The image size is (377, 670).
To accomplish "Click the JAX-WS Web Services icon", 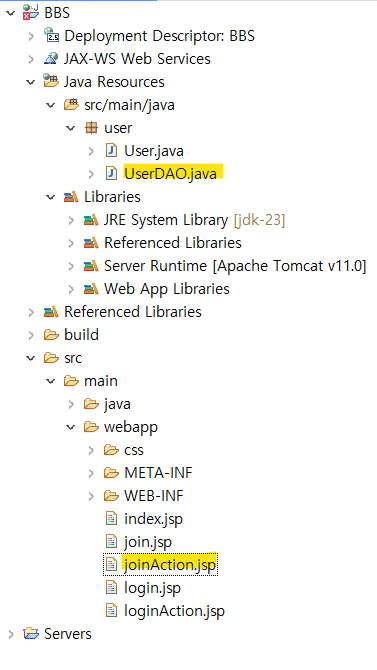I will click(x=51, y=59).
